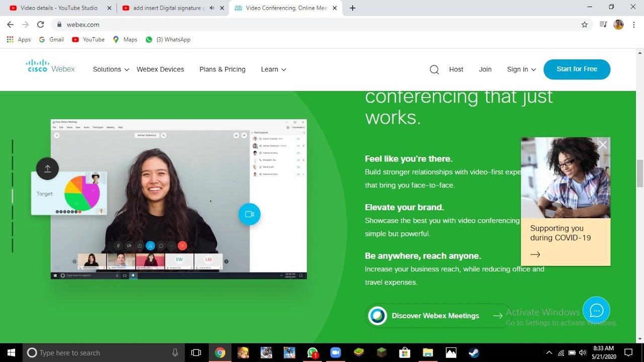The image size is (644, 362).
Task: Open the Windows Start menu
Action: pos(11,352)
